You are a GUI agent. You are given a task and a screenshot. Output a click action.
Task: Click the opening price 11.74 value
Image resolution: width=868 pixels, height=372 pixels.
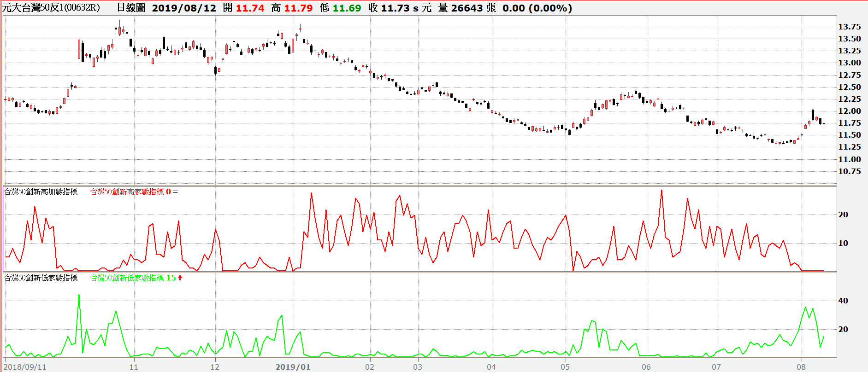[250, 8]
